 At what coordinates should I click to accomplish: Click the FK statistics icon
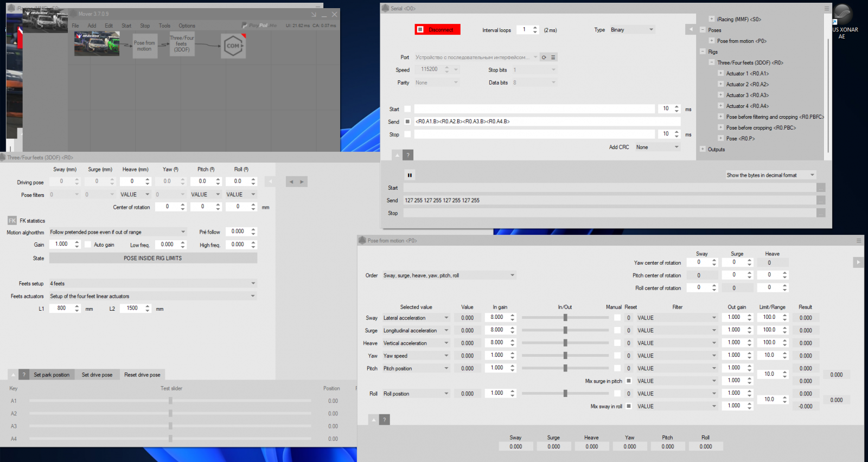pos(12,221)
